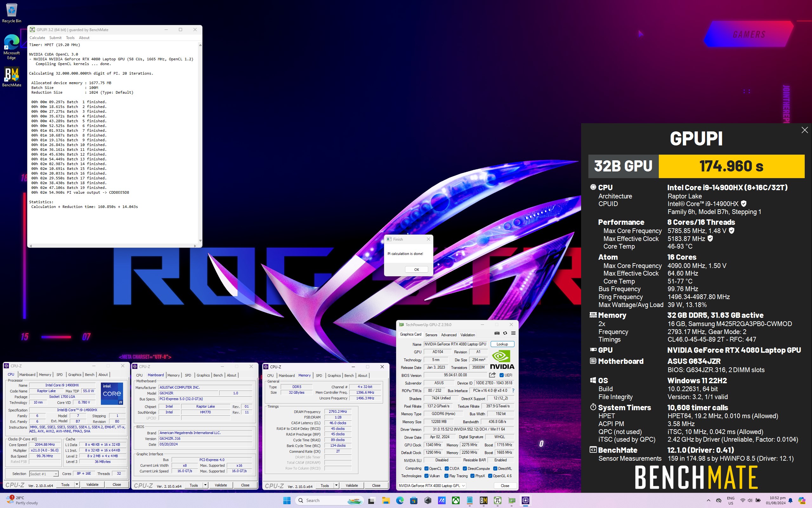812x508 pixels.
Task: Toggle the CUDA checkbox in GPU-Z
Action: [x=447, y=468]
